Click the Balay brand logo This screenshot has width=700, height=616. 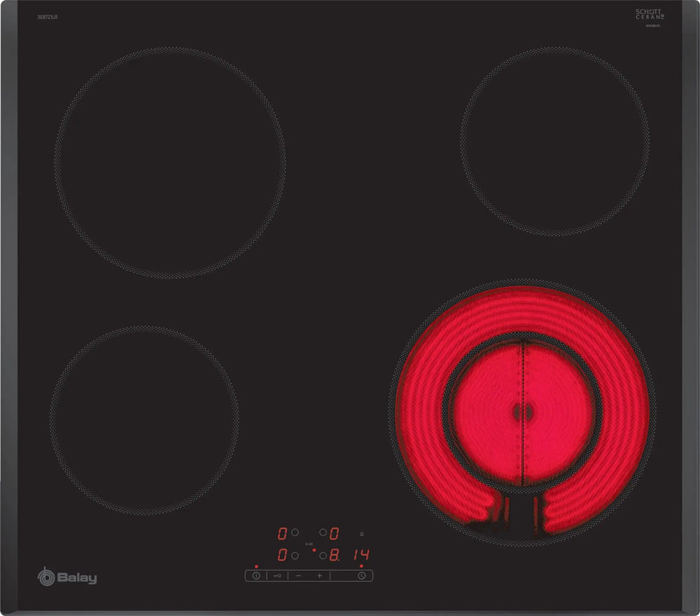coord(67,577)
